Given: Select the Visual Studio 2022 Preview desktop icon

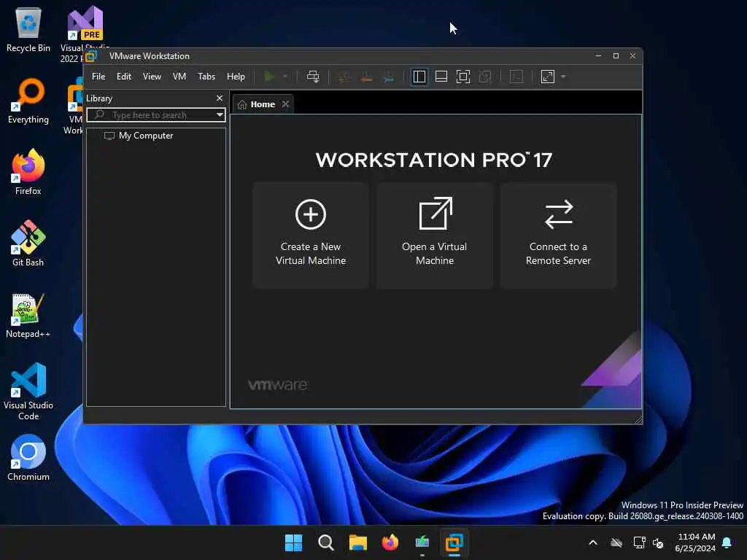Looking at the screenshot, I should coord(85,28).
